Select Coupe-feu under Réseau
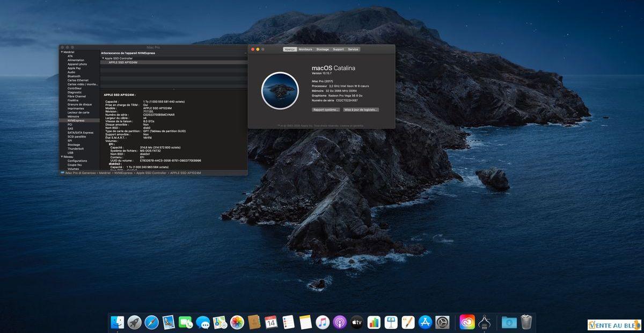The height and width of the screenshot is (333, 644). point(75,165)
